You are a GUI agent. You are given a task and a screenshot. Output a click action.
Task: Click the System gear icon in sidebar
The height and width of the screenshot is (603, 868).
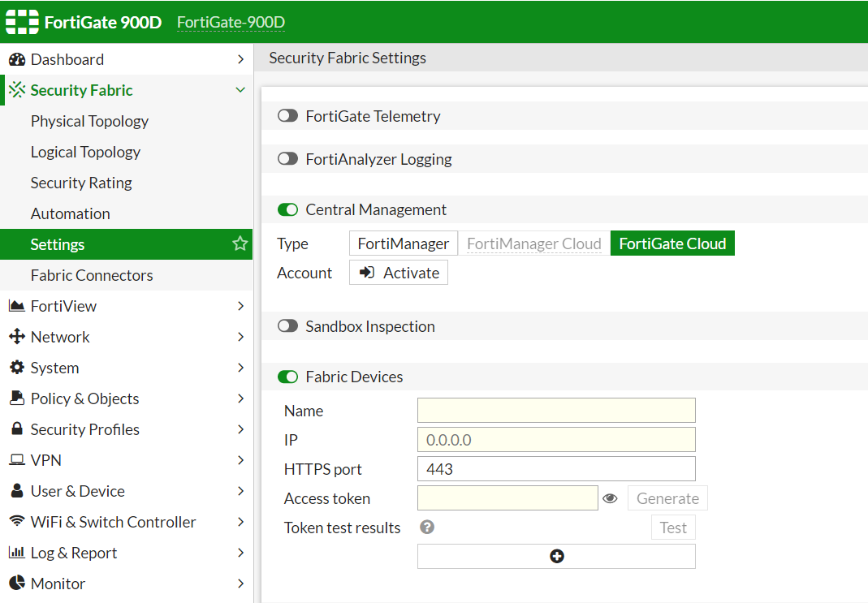click(x=16, y=368)
